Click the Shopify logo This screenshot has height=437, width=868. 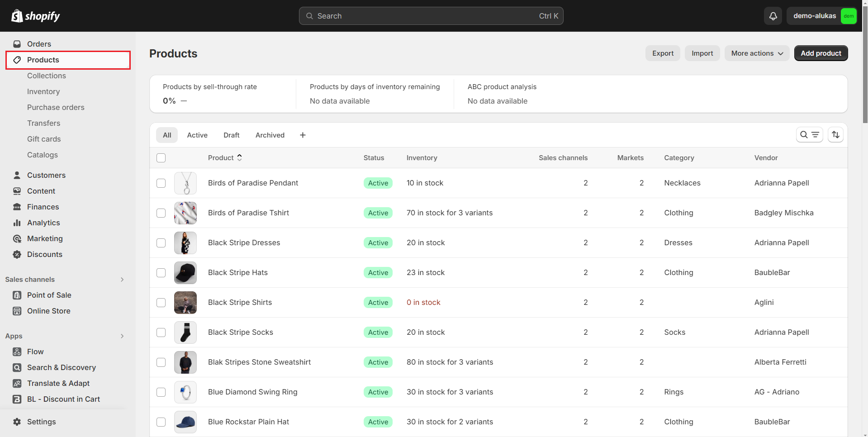tap(36, 16)
